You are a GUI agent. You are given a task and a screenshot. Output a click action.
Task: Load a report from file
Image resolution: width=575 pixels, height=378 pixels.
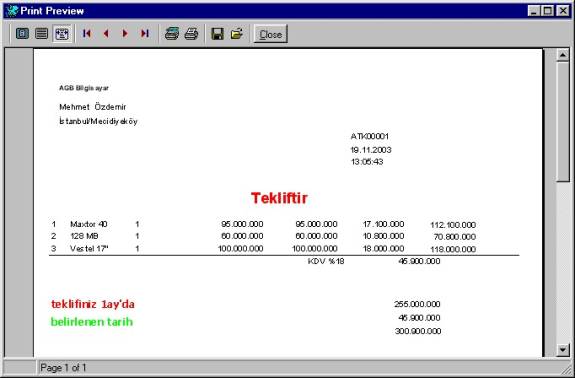237,34
